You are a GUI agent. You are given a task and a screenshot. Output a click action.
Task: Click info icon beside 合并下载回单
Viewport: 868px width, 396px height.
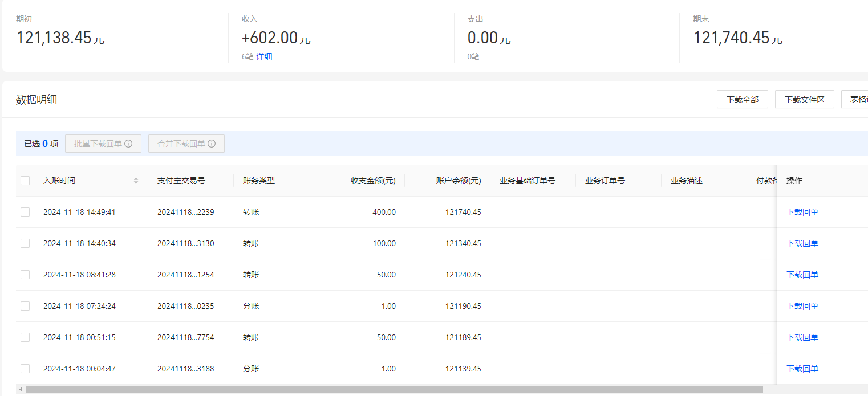[212, 144]
